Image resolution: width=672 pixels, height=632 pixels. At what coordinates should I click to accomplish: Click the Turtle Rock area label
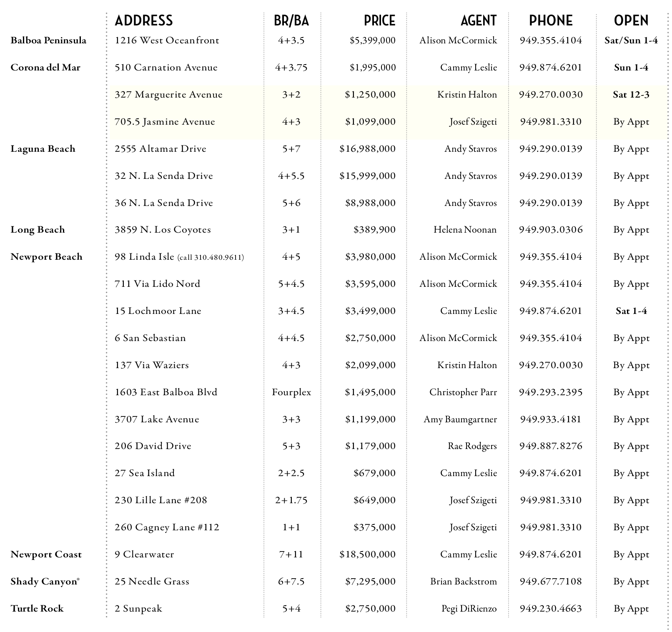37,609
